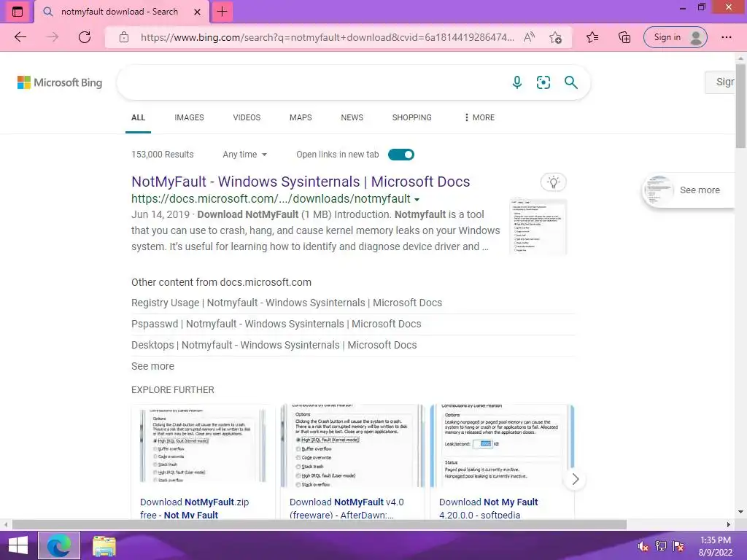The image size is (747, 560).
Task: Switch to NEWS tab
Action: [x=352, y=117]
